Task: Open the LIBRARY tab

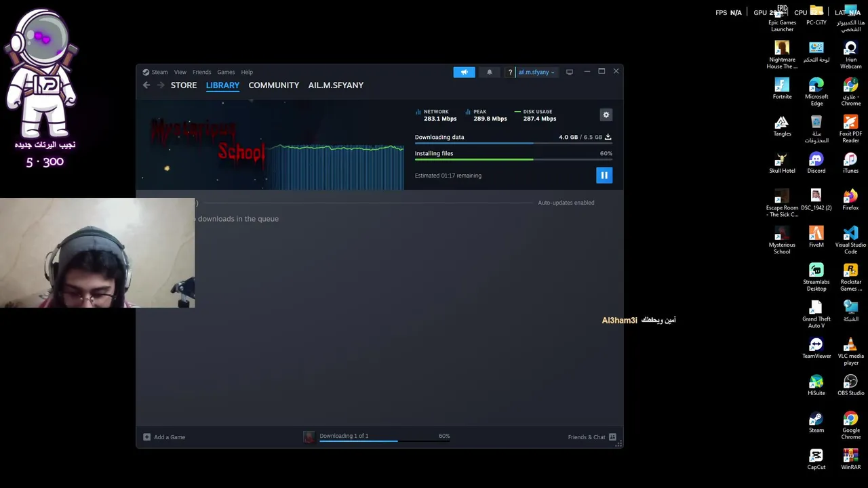Action: (222, 85)
